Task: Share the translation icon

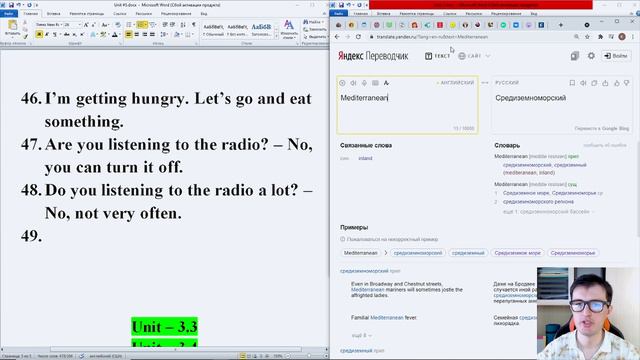Action: 605,83
